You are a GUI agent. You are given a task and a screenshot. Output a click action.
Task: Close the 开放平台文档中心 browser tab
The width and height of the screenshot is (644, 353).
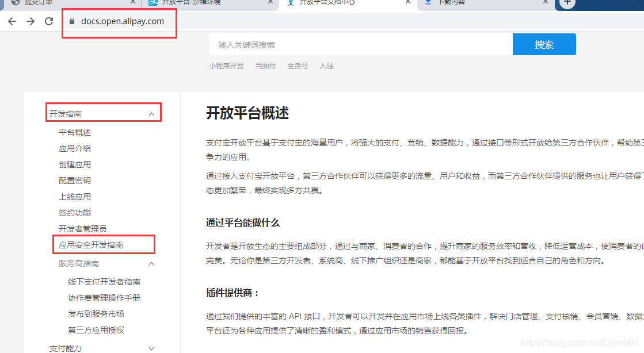coord(408,2)
